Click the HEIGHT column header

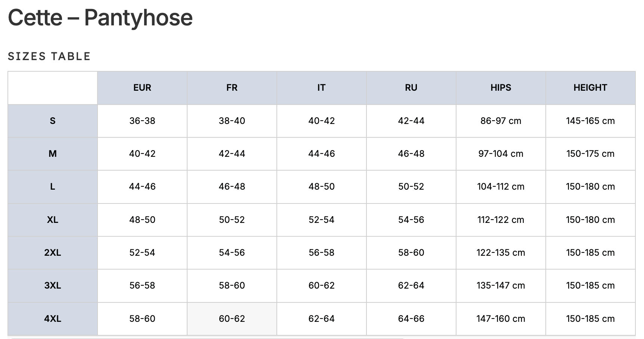[x=590, y=88]
